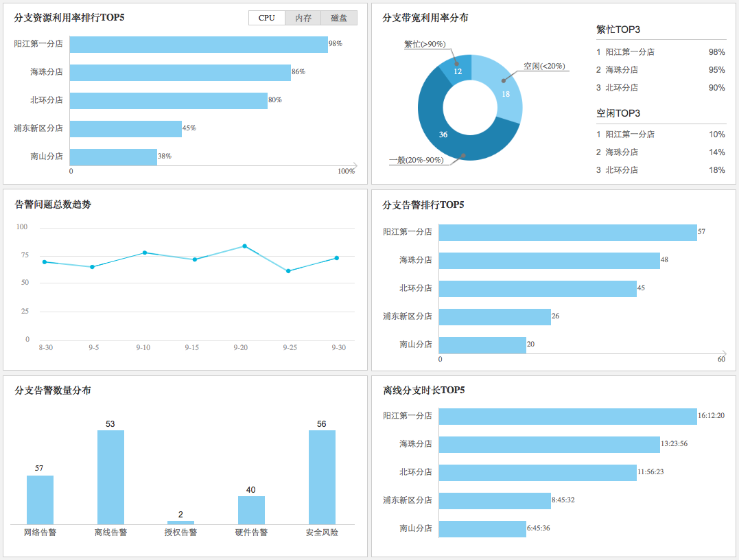
Task: Select the 安全风险 column showing 56
Action: [x=322, y=477]
